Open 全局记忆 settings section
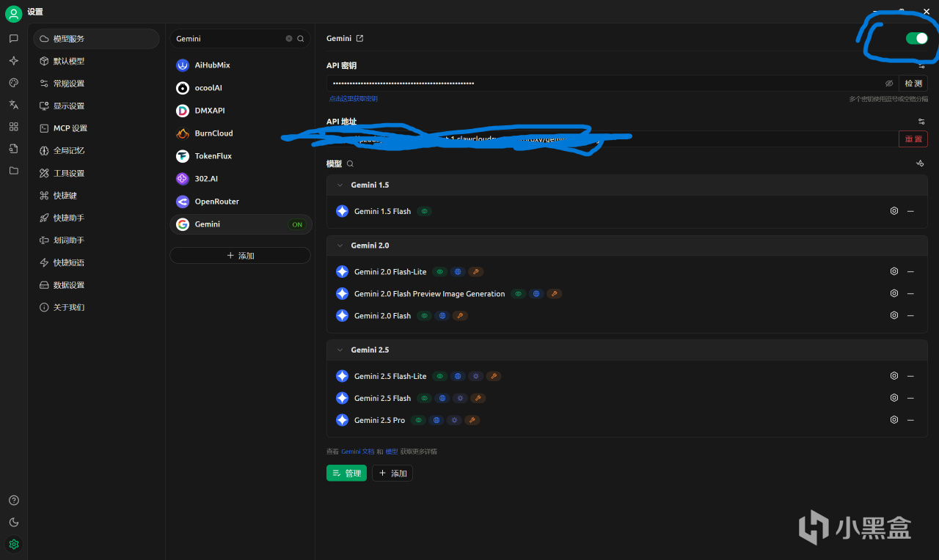The image size is (939, 560). (96, 150)
